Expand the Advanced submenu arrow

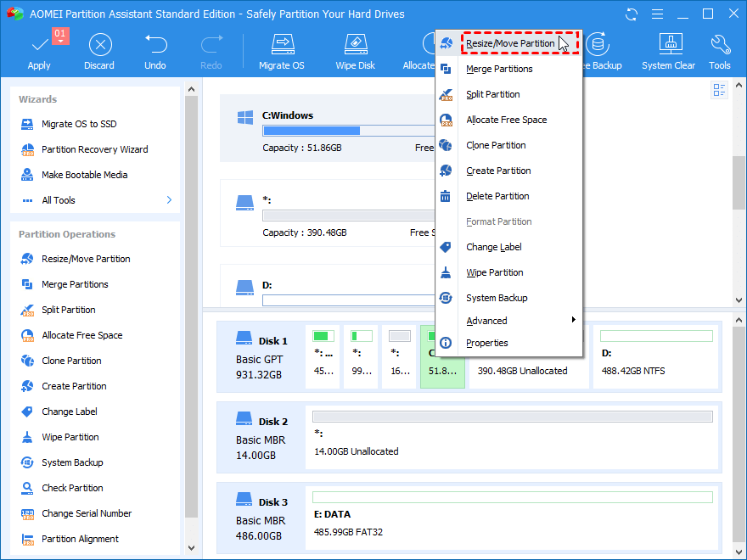(574, 320)
